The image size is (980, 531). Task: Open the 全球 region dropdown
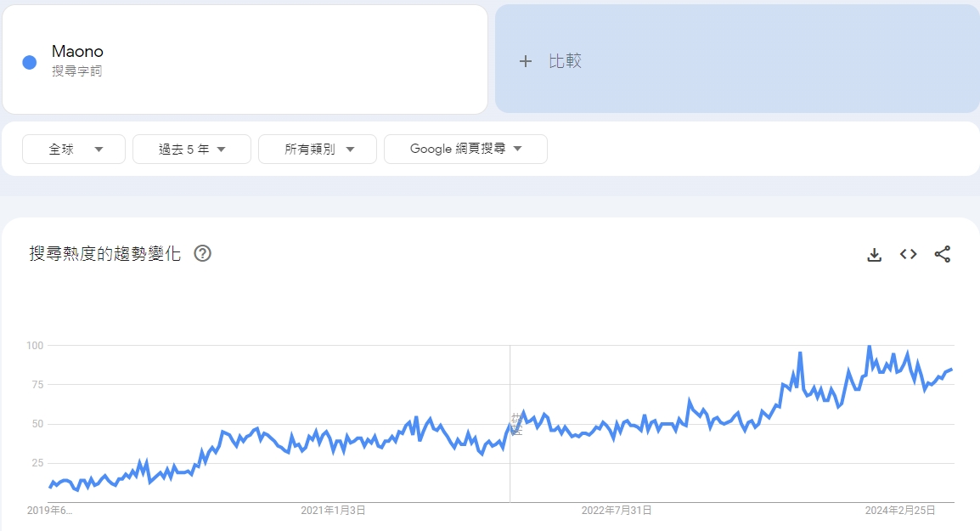click(74, 149)
